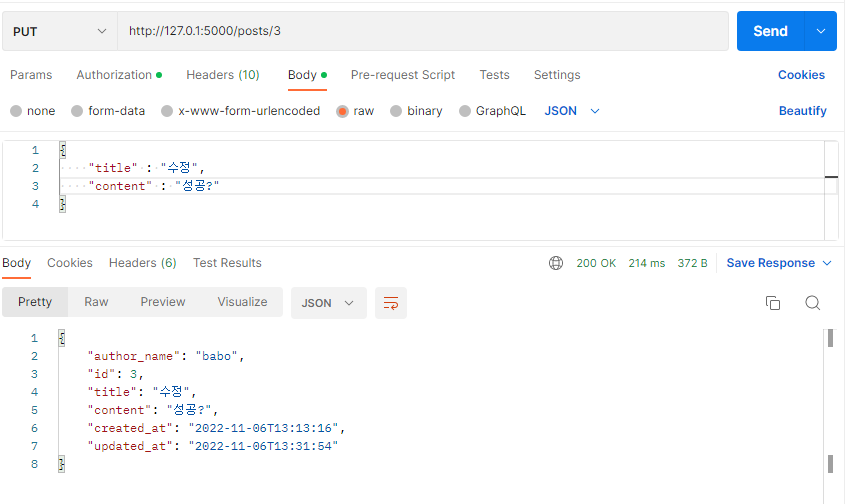Open the Pre-request Script tab
The image size is (854, 504).
coord(402,75)
